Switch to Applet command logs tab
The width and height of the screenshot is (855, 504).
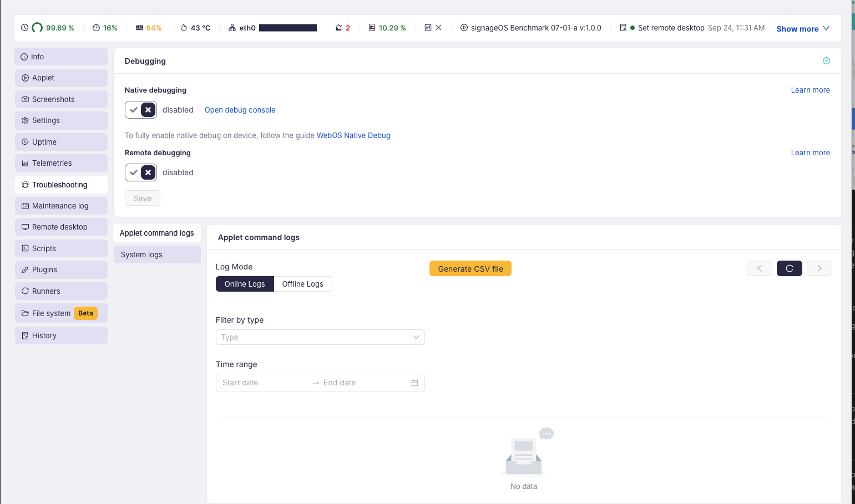158,233
